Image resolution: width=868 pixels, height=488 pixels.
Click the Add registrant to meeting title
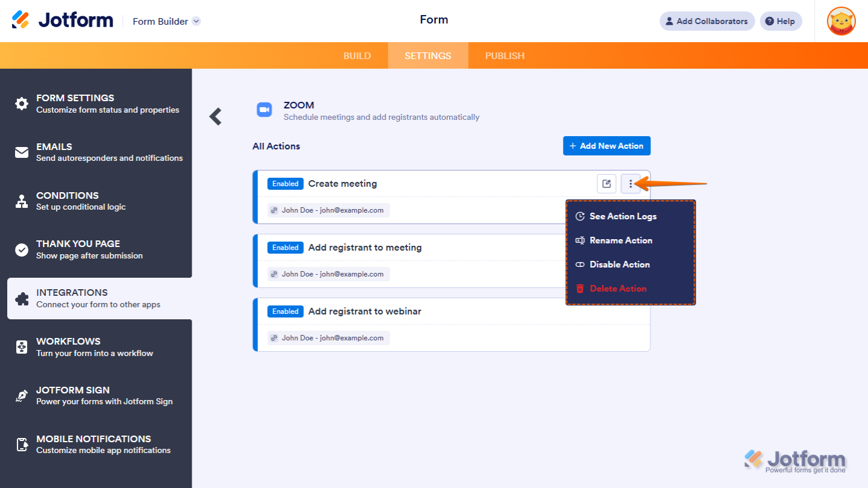(x=365, y=248)
